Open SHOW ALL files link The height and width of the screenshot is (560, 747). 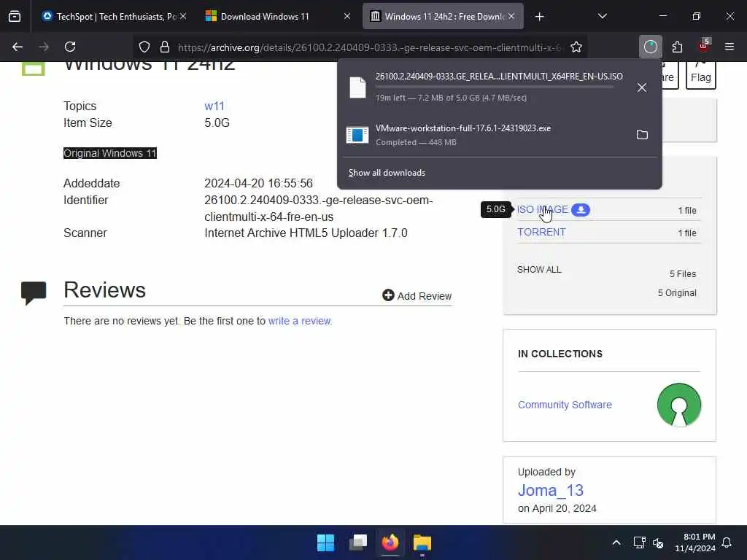539,270
